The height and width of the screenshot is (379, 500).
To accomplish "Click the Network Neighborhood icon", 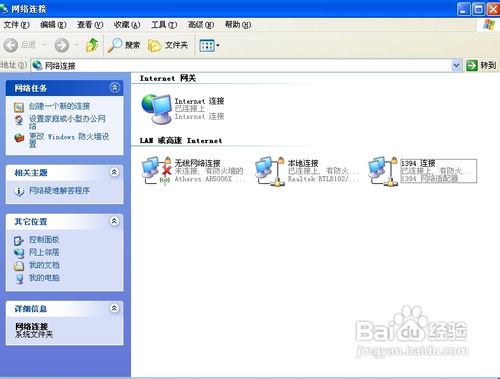I will [19, 253].
